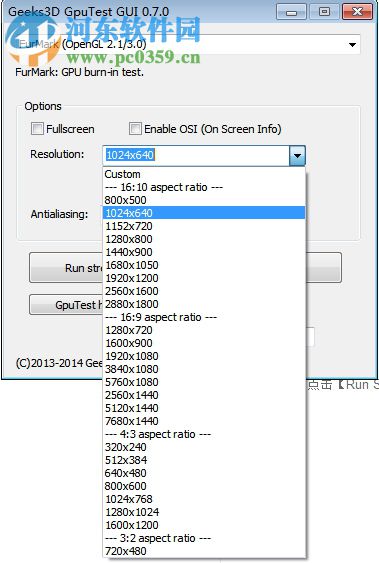Pick 2880x1800 resolution
This screenshot has height=563, width=379.
point(204,304)
